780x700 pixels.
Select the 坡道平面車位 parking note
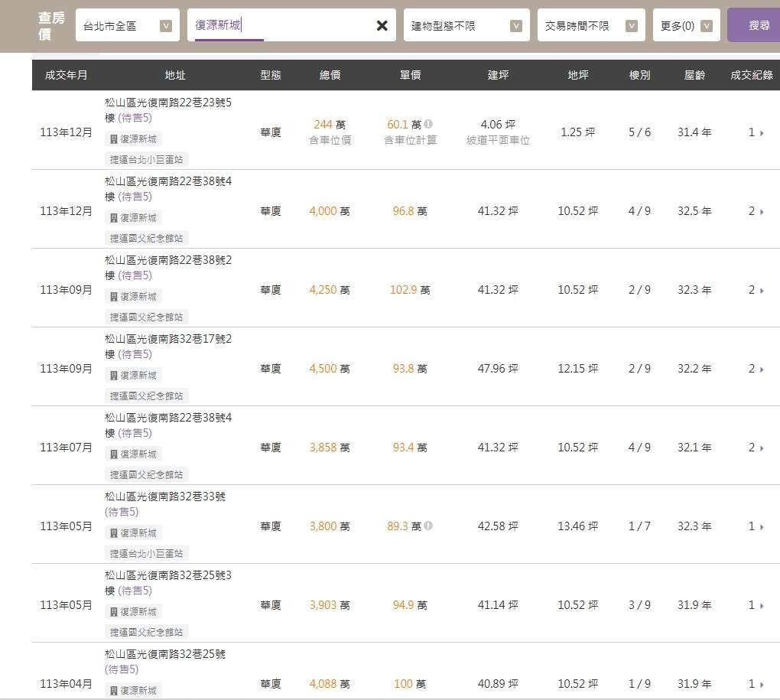[x=498, y=140]
